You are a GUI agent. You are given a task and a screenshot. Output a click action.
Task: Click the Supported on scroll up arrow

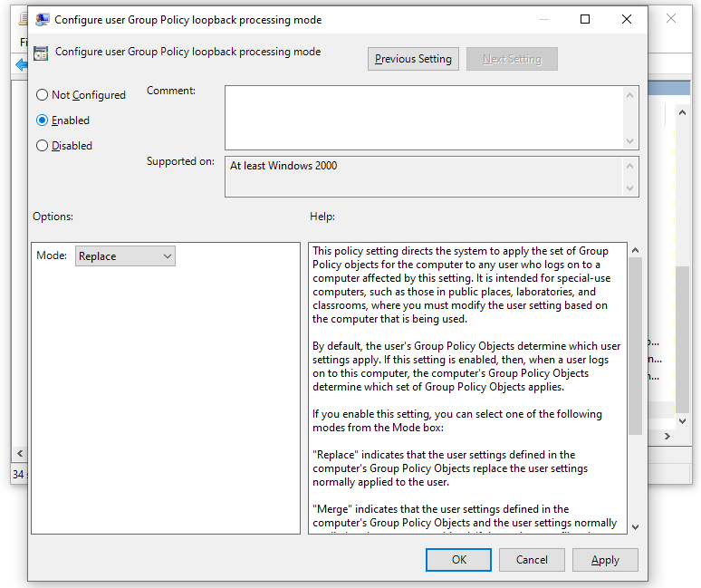(630, 166)
